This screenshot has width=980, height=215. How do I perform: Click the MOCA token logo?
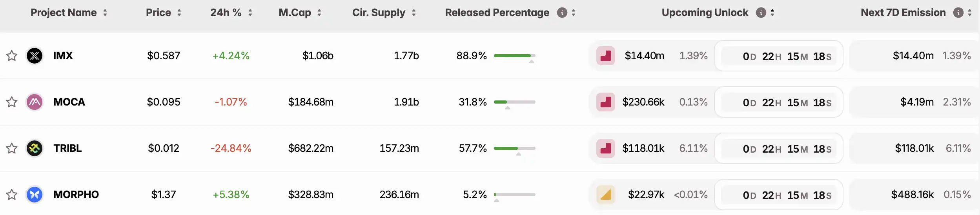tap(35, 102)
